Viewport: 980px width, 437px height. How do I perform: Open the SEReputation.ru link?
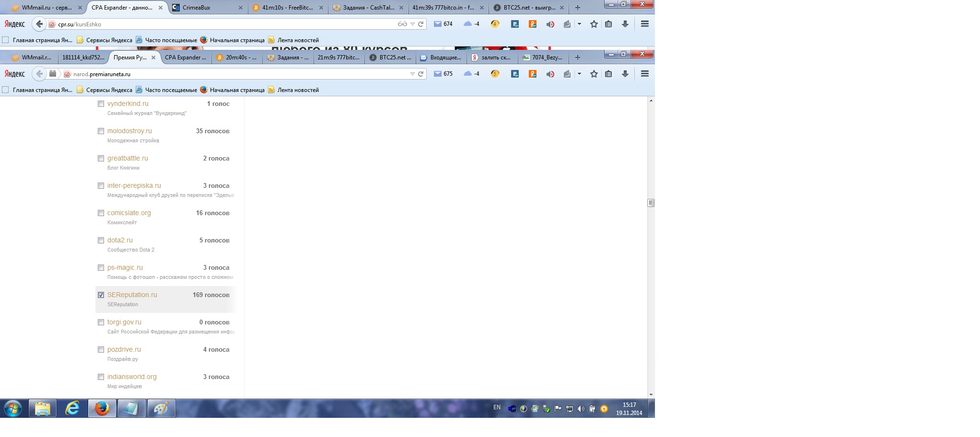132,295
